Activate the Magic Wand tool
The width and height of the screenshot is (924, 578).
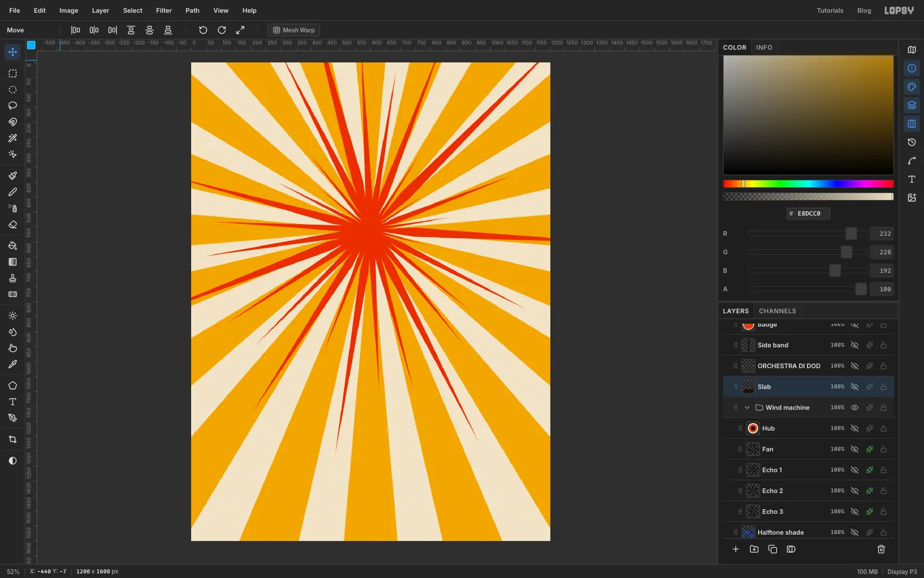[13, 138]
